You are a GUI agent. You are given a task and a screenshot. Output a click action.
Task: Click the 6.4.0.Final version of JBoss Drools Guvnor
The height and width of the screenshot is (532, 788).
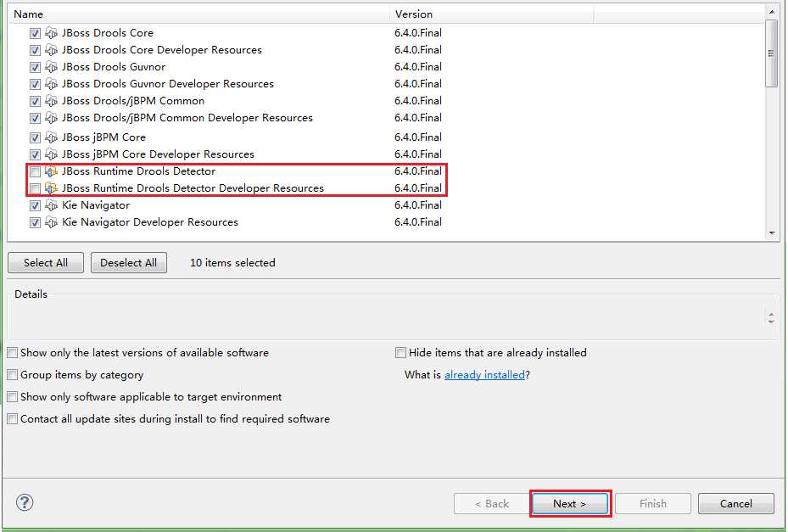pos(418,67)
